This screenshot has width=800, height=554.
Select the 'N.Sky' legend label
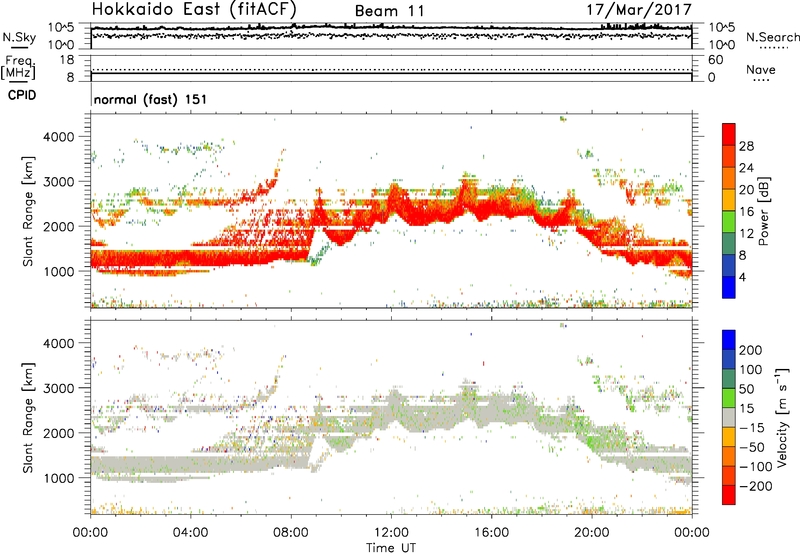pyautogui.click(x=19, y=37)
